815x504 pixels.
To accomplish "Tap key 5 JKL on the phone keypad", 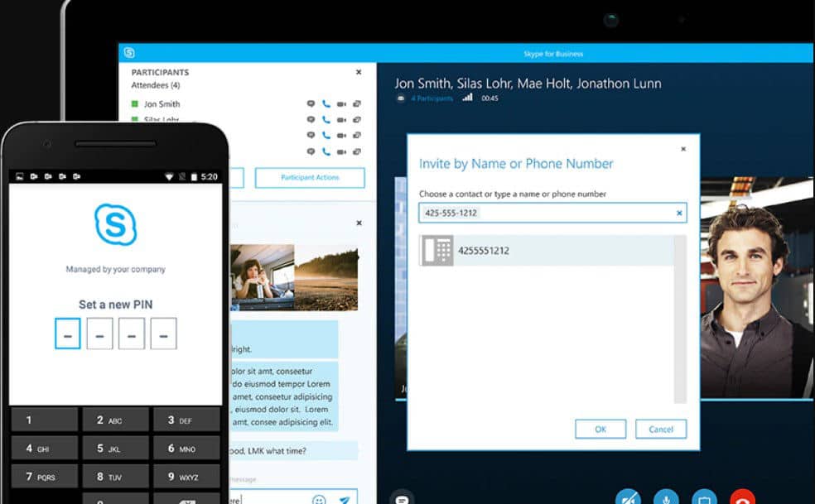I will (115, 449).
